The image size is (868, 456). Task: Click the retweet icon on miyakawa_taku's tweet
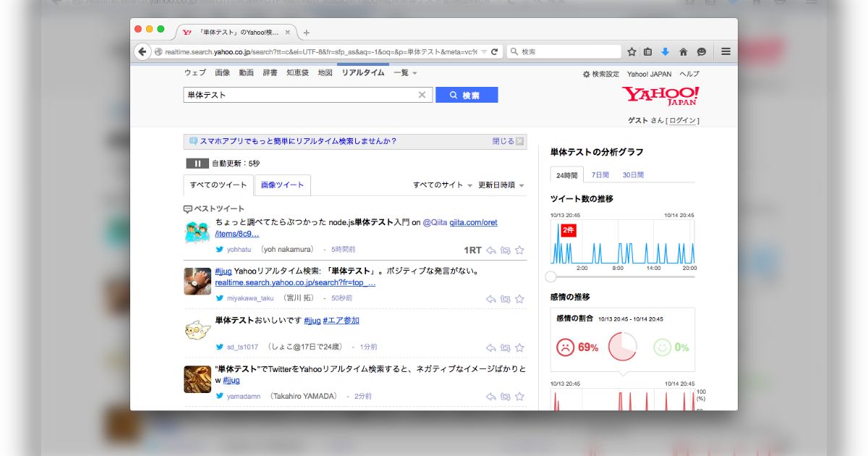coord(504,298)
